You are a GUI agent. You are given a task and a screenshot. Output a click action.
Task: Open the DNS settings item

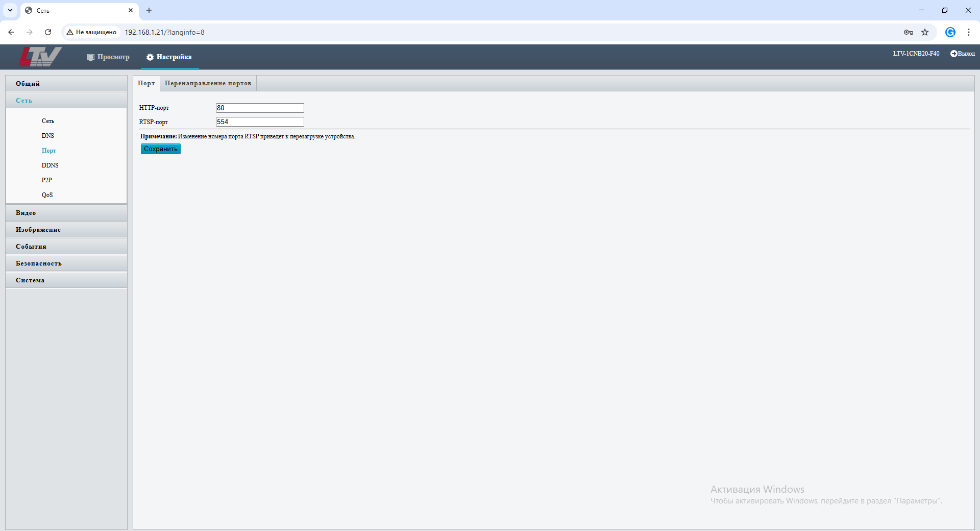(48, 136)
